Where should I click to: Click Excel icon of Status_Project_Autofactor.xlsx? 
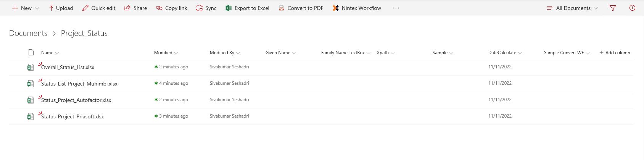[30, 100]
